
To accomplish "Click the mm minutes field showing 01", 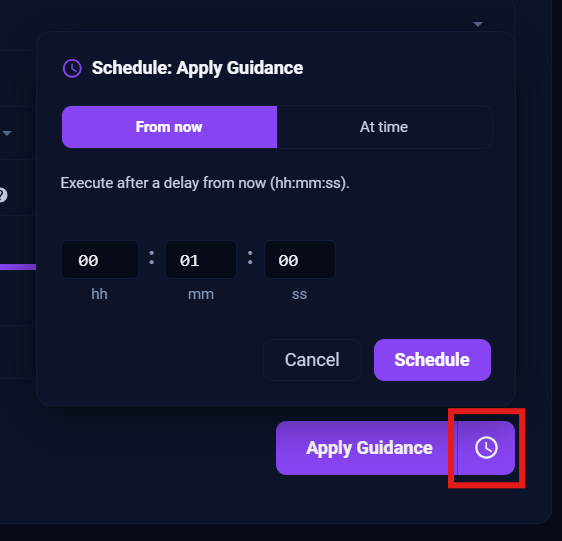I will click(x=201, y=260).
